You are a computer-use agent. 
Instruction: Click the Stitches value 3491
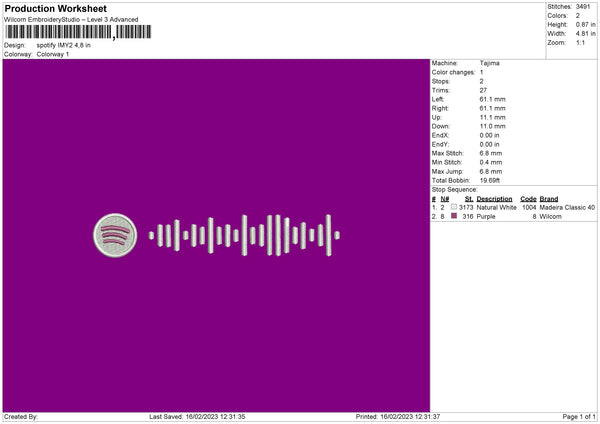click(583, 7)
